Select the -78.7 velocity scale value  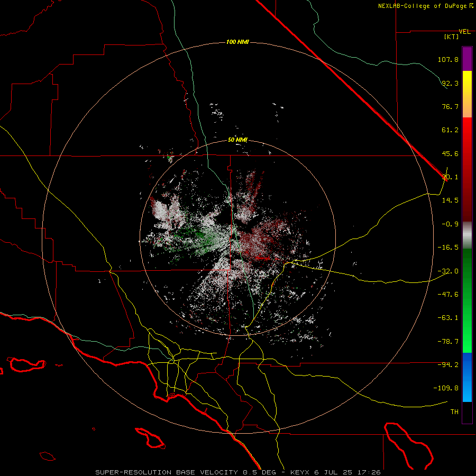448,342
